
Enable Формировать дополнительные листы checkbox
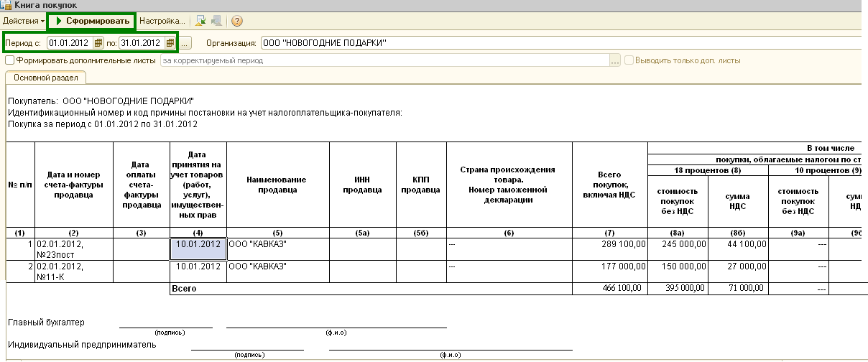(9, 60)
